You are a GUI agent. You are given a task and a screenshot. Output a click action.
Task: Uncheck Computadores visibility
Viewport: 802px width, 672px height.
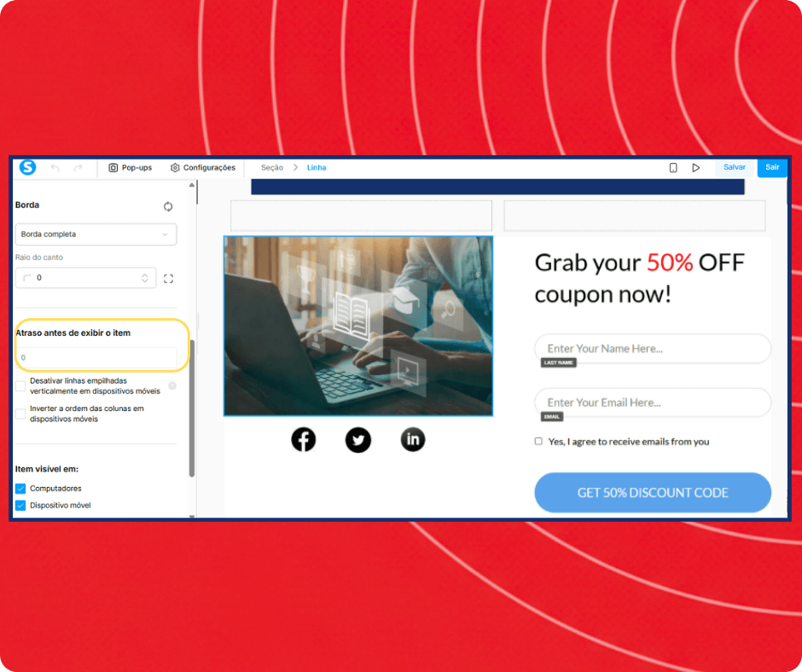click(x=20, y=489)
